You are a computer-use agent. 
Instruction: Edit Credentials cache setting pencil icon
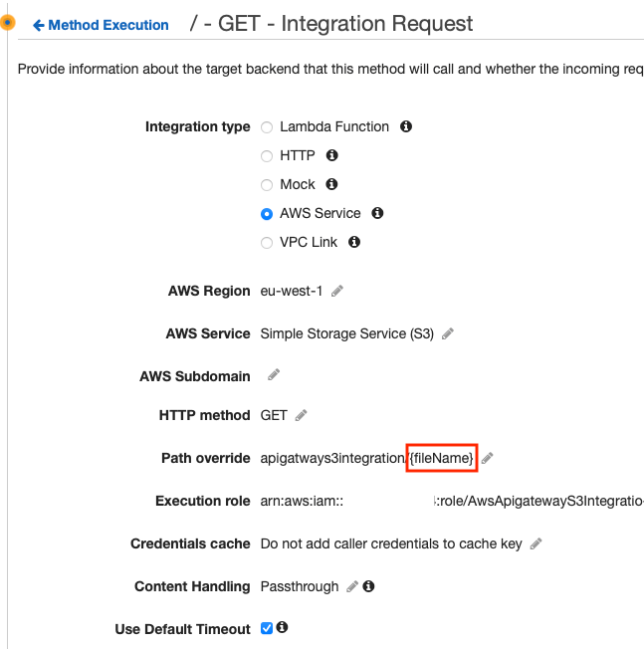click(x=536, y=544)
